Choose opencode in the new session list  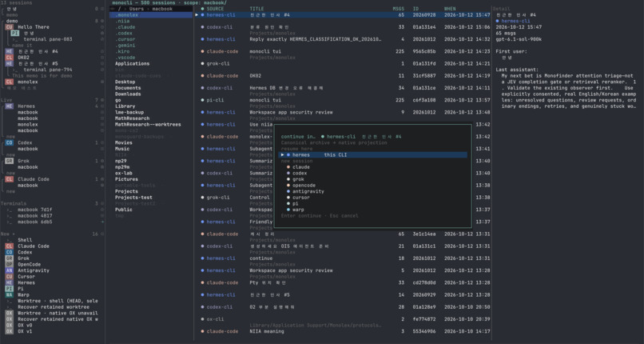(x=304, y=186)
